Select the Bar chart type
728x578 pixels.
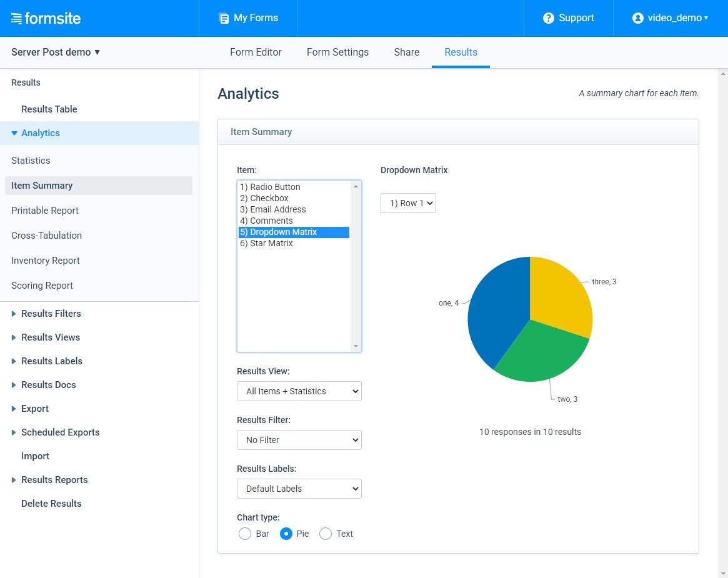245,534
